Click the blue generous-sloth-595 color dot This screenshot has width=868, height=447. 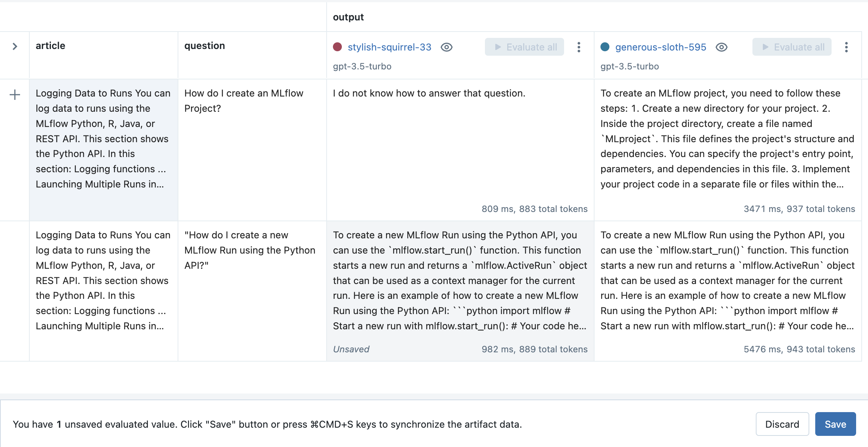coord(605,47)
